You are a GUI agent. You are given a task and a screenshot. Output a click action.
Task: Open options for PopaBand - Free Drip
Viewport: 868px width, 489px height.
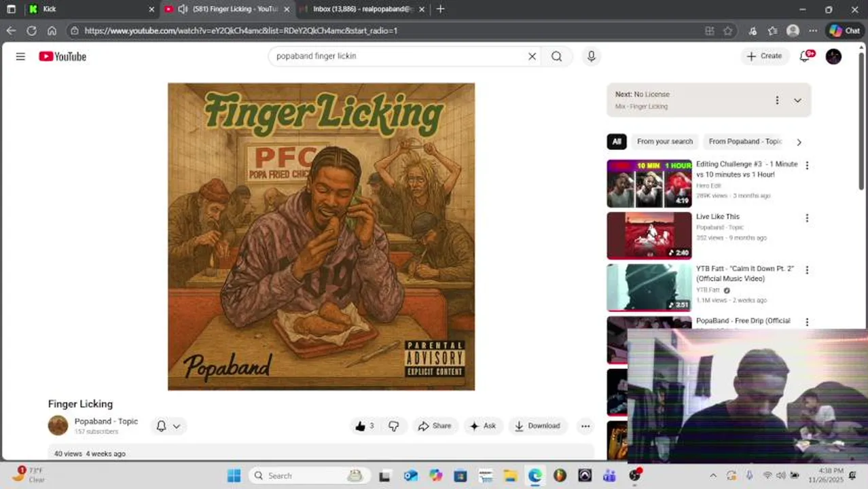(x=807, y=322)
